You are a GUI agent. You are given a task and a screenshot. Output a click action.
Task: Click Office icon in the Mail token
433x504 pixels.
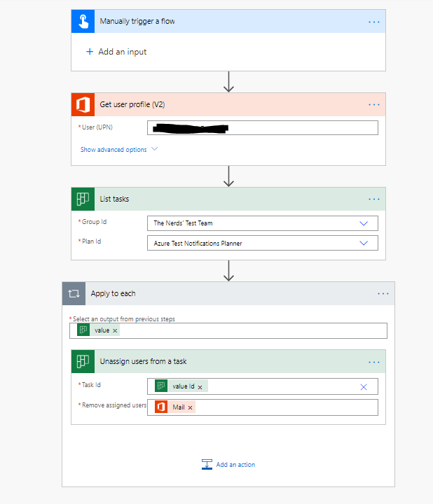coord(161,407)
